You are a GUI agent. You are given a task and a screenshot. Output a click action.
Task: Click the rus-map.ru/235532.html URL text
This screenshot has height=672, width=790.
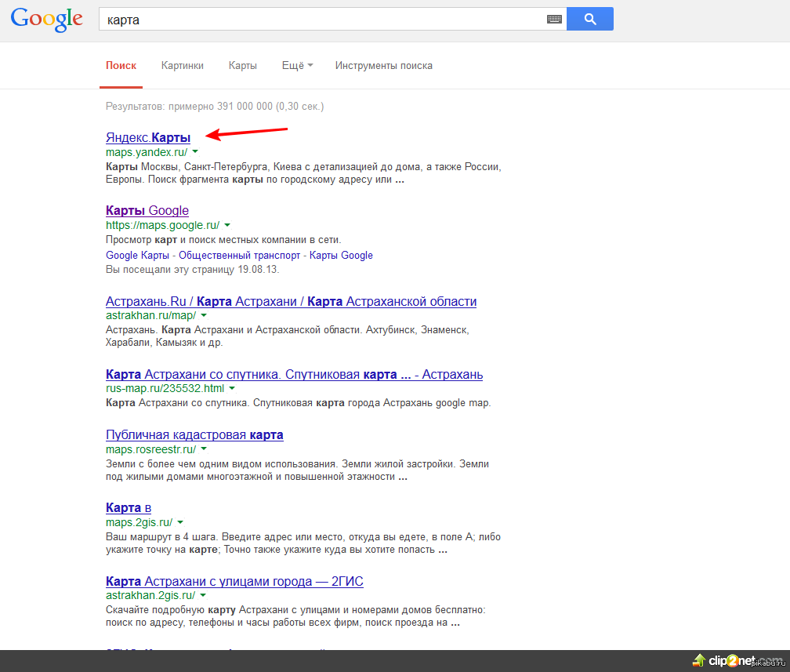165,389
